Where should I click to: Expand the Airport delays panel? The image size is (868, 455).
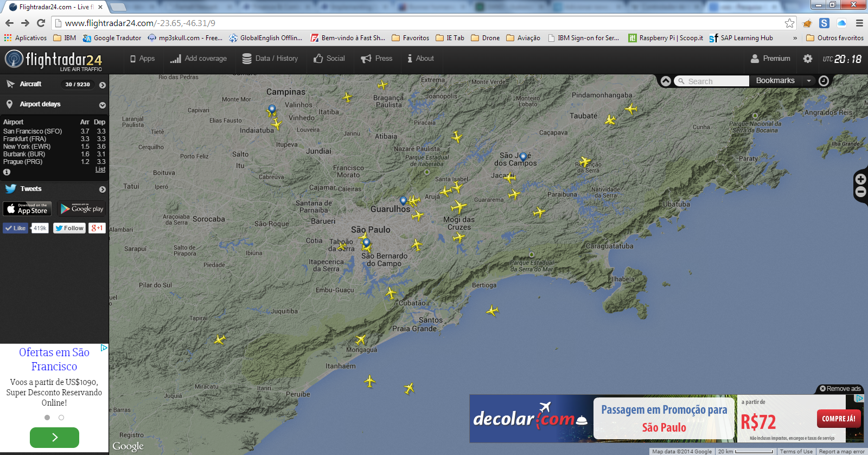pyautogui.click(x=103, y=105)
